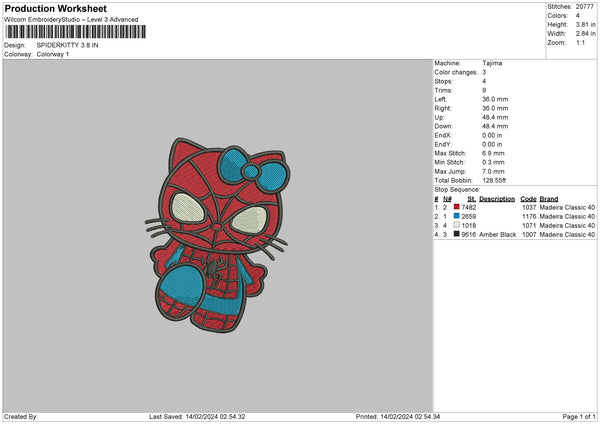
Task: Click the spider emblem on the chest
Action: (212, 268)
